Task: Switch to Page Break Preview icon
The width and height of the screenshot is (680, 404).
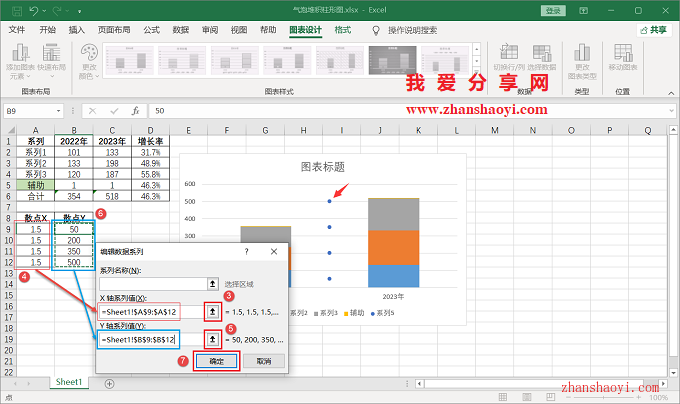Action: point(550,397)
